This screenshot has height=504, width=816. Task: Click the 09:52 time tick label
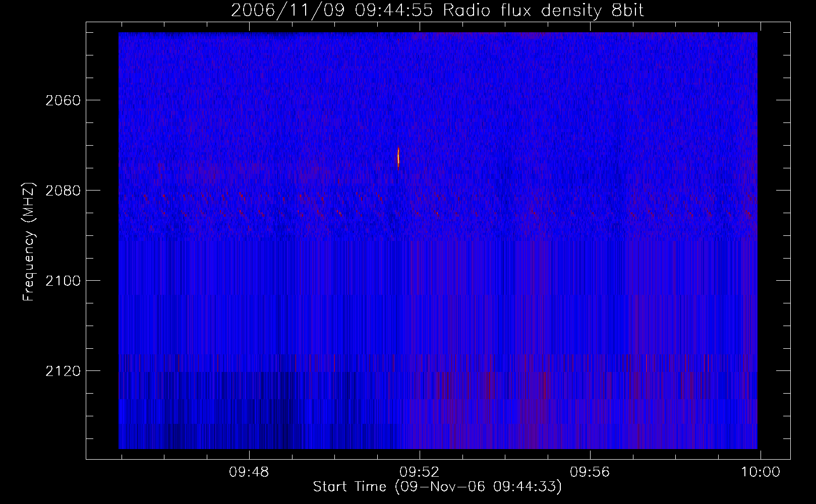[420, 472]
